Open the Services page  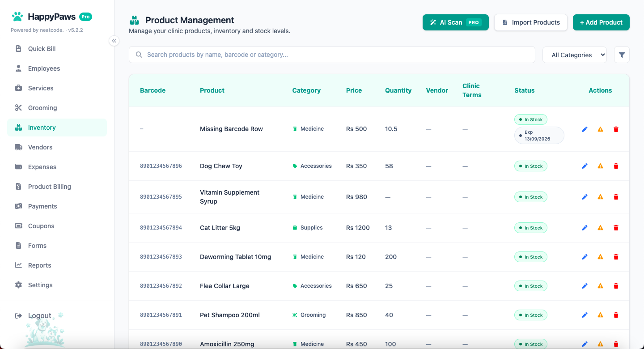pyautogui.click(x=57, y=88)
